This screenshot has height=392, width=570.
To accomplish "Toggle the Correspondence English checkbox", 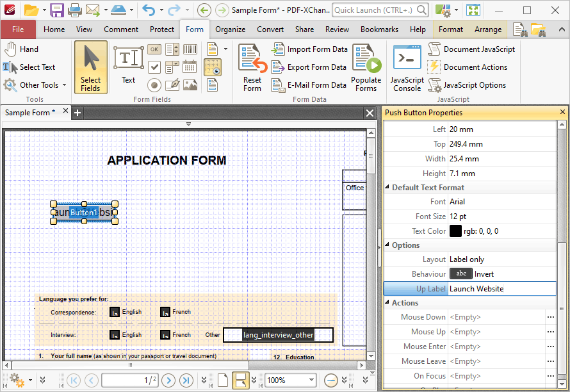I will [115, 312].
